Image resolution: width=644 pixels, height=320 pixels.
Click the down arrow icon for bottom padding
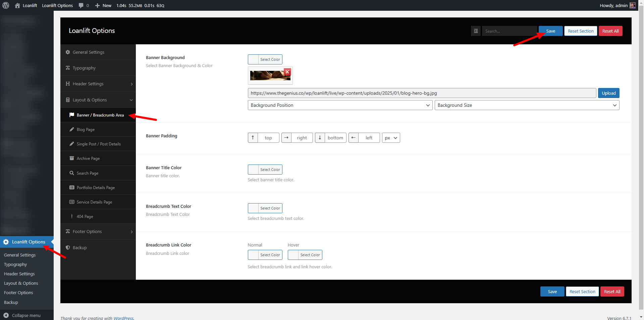click(x=320, y=138)
